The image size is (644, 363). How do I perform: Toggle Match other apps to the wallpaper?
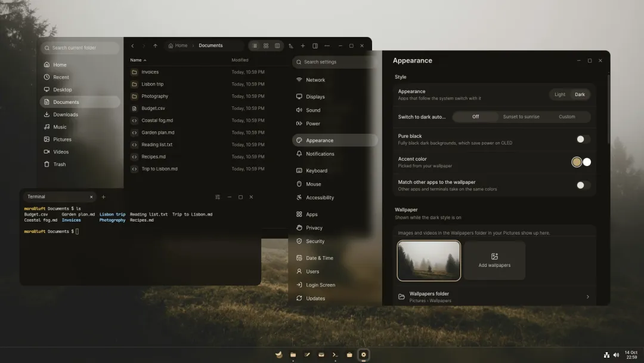click(x=583, y=186)
